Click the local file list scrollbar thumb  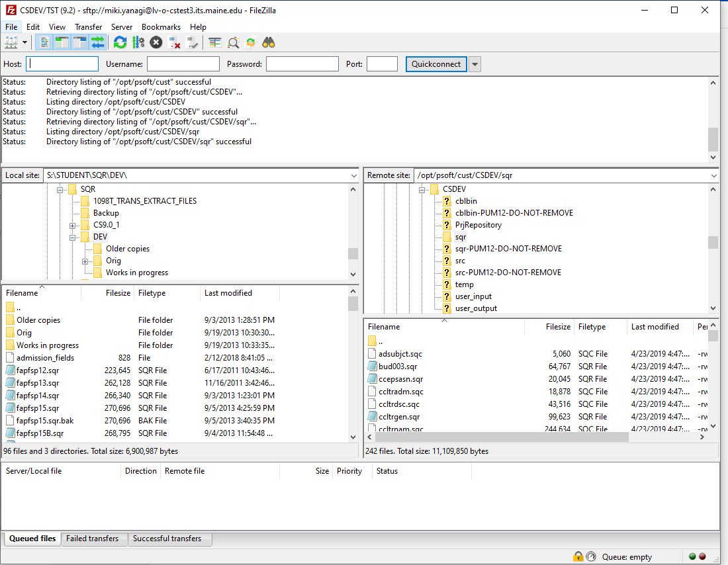353,304
